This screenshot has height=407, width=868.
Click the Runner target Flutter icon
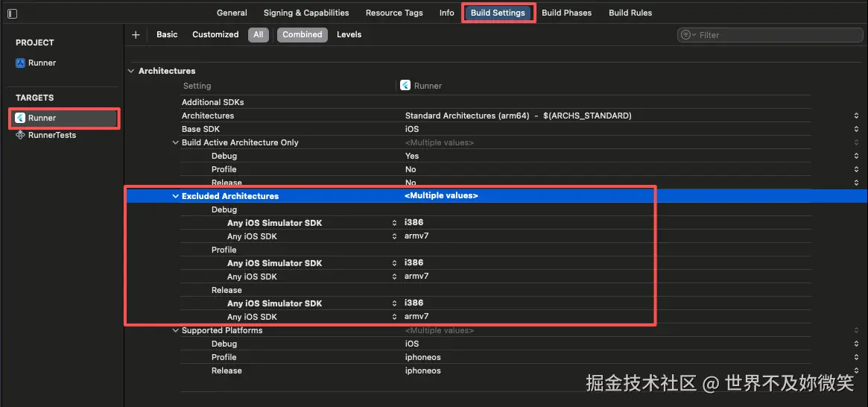pos(20,118)
